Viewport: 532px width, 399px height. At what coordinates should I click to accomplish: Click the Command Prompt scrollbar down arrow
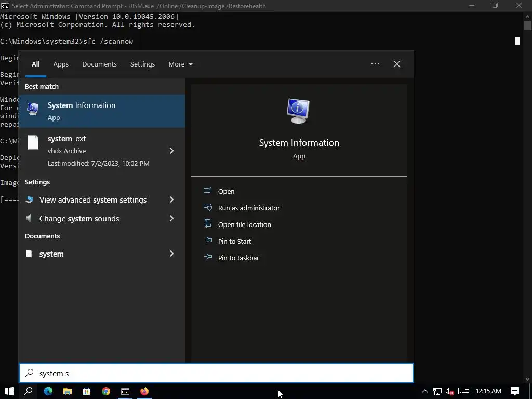click(x=527, y=379)
